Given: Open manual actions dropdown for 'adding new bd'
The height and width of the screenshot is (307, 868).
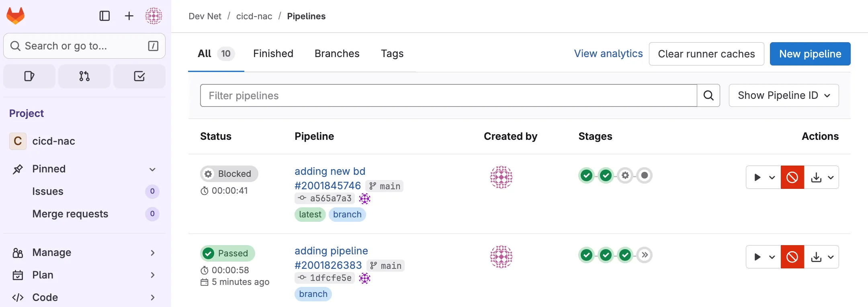Looking at the screenshot, I should point(763,177).
